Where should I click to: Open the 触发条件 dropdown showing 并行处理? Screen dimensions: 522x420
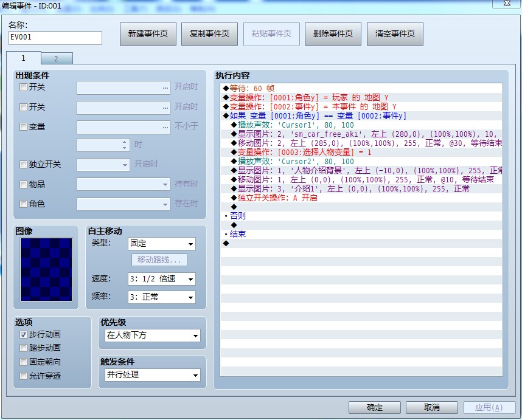click(153, 375)
